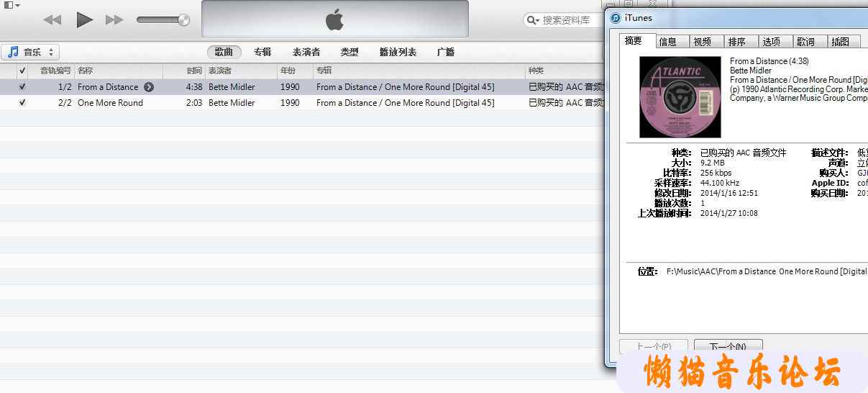Switch to the 歌曲 view tab
This screenshot has width=868, height=393.
(224, 52)
